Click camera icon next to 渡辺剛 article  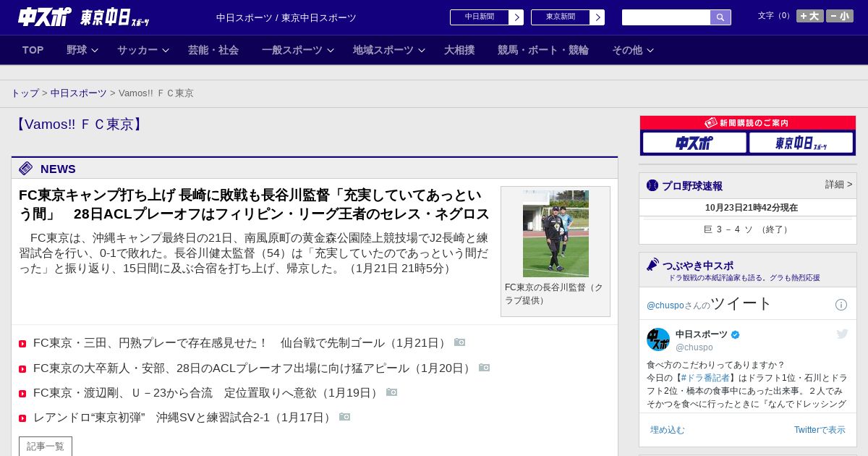click(x=391, y=392)
